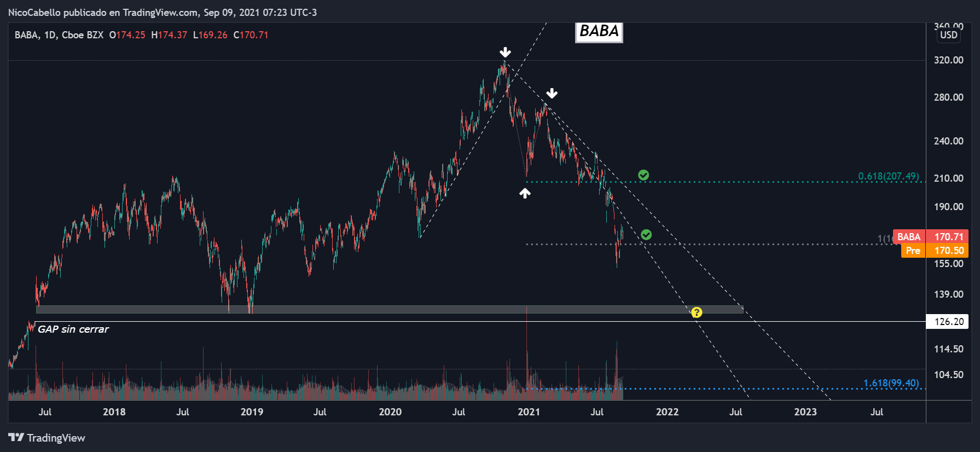Click the 126.20 price label
This screenshot has height=452, width=980.
tap(949, 321)
